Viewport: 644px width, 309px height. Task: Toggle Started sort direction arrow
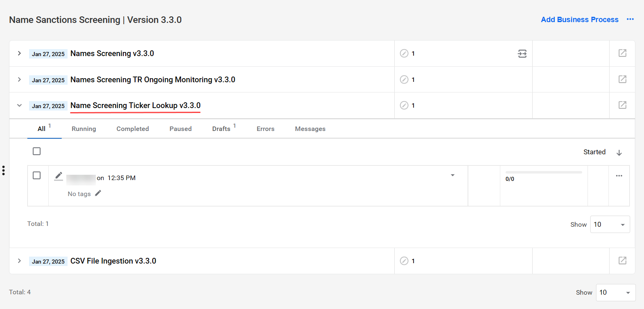pos(619,152)
